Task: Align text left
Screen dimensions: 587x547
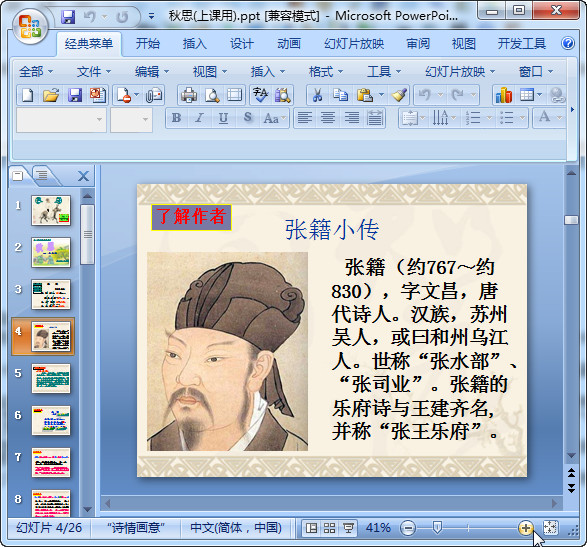Action: pyautogui.click(x=305, y=118)
